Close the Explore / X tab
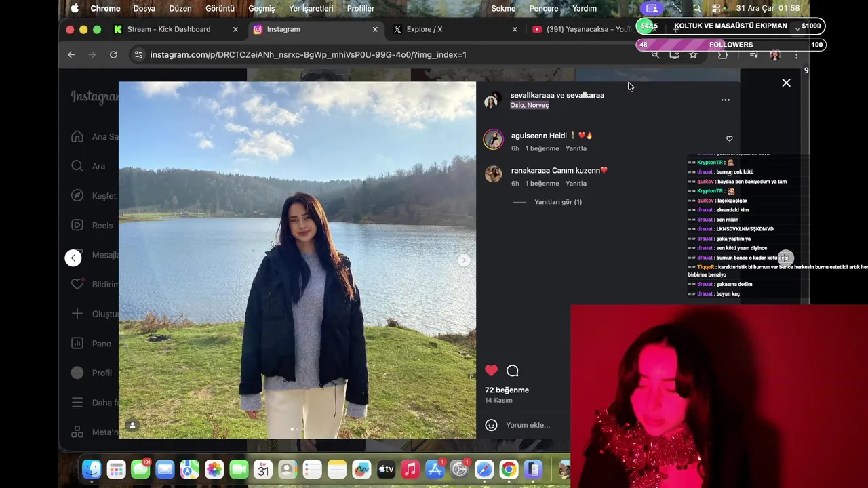 515,29
